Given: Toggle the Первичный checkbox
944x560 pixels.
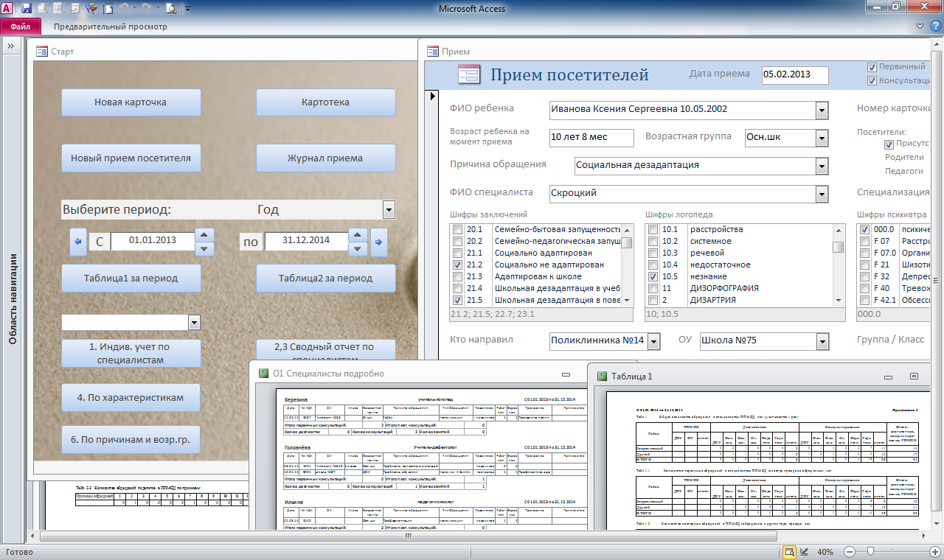Looking at the screenshot, I should 872,67.
